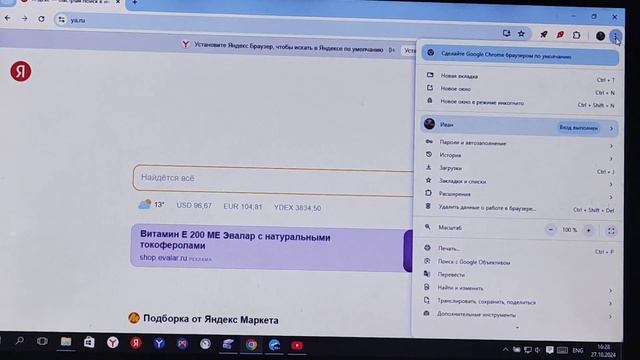
Task: Choose Удалить данные о работе в браузере
Action: (519, 208)
